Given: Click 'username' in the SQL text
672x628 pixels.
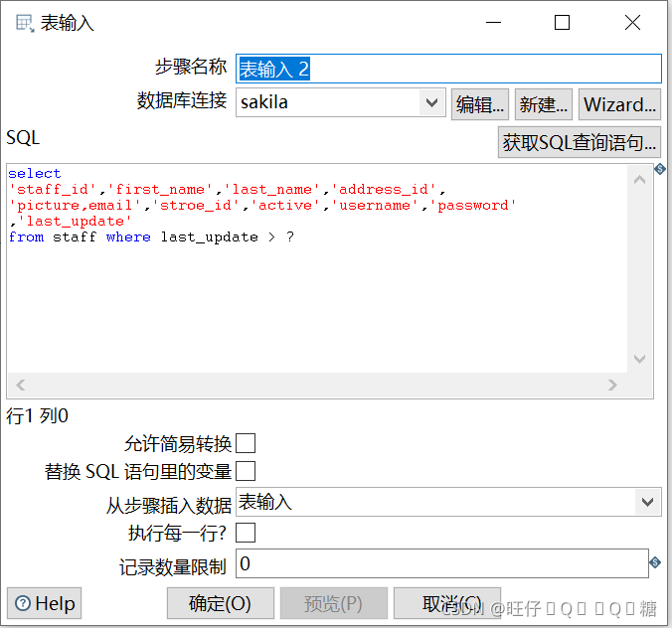Looking at the screenshot, I should pos(375,205).
